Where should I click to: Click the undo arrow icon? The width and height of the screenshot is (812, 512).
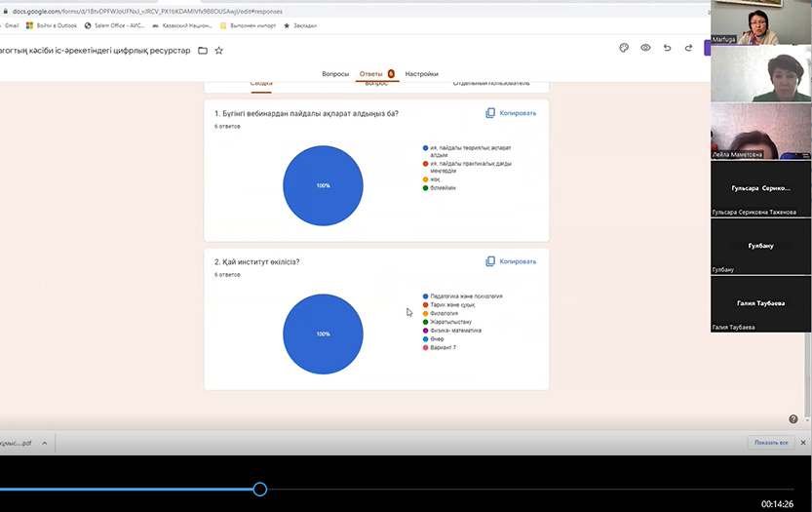click(668, 48)
